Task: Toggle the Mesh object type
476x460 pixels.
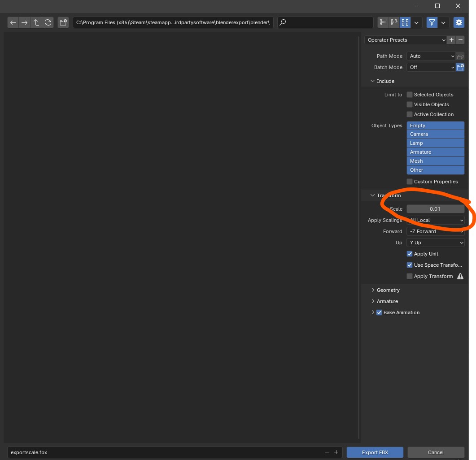Action: (435, 161)
